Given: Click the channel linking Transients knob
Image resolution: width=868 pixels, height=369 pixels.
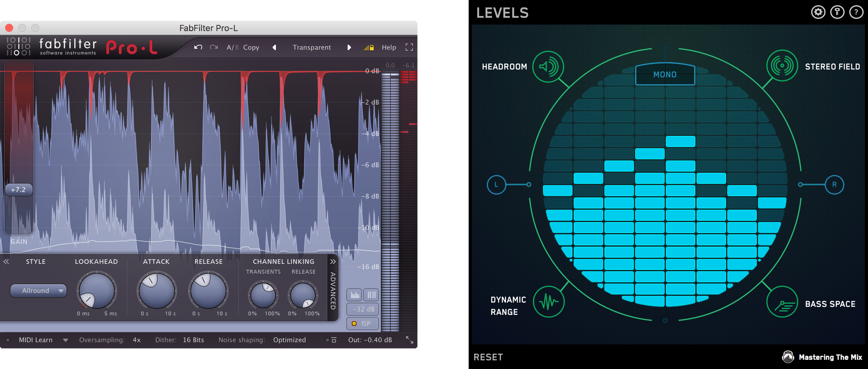Looking at the screenshot, I should click(x=263, y=295).
